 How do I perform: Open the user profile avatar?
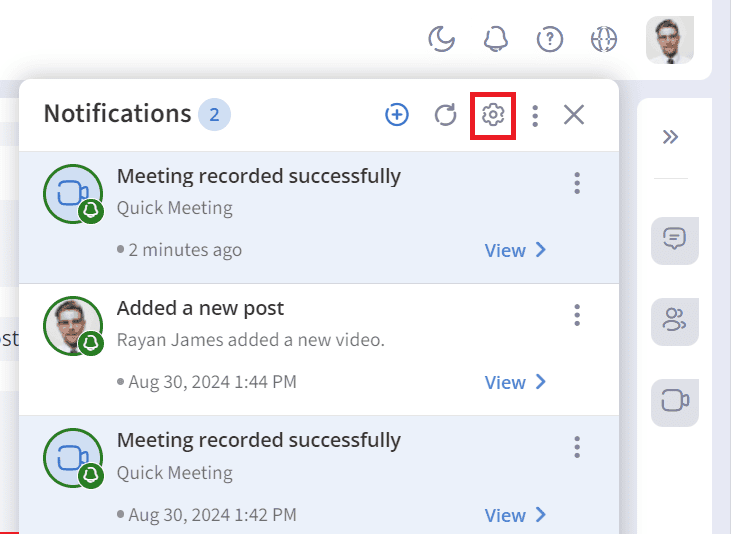[669, 40]
